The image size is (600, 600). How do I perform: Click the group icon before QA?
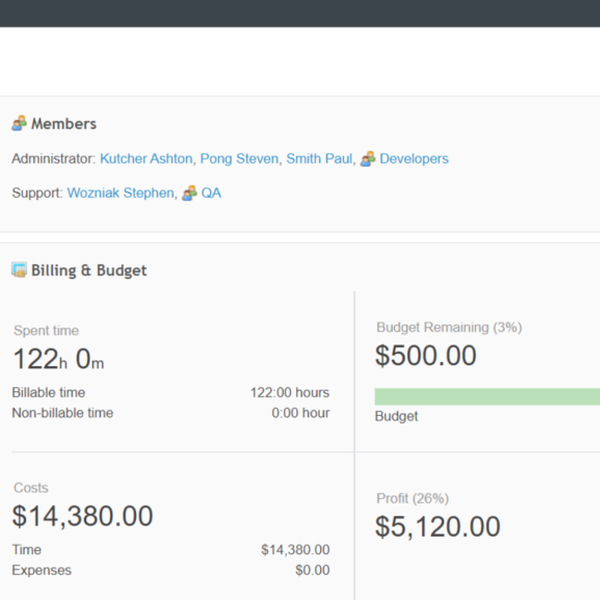pyautogui.click(x=189, y=193)
